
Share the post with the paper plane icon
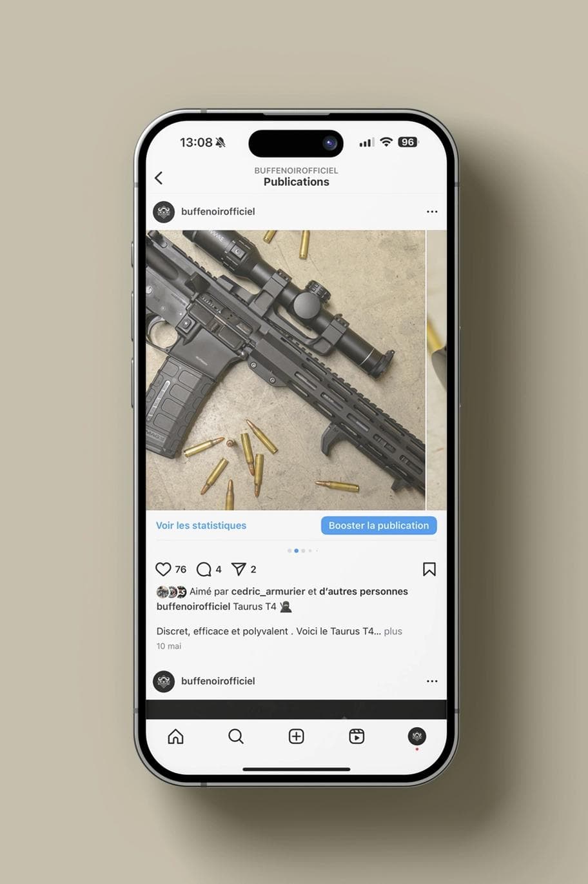(x=239, y=569)
